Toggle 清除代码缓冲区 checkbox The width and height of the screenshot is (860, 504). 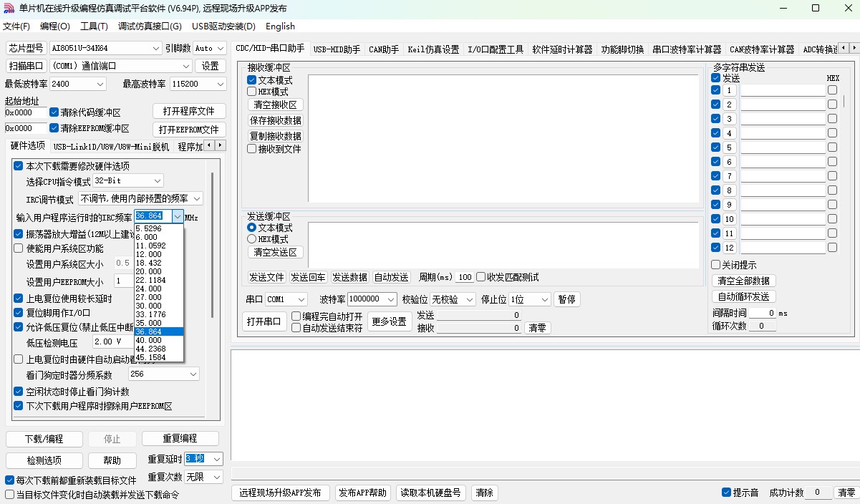pos(54,112)
